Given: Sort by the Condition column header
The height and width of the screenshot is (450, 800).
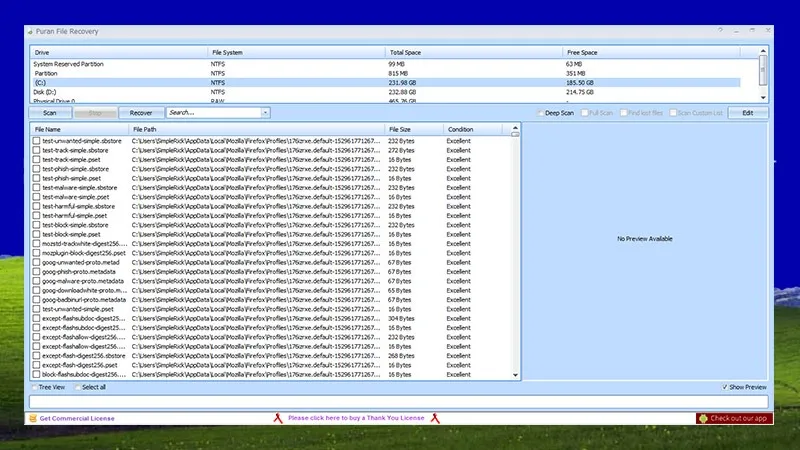Looking at the screenshot, I should point(473,130).
